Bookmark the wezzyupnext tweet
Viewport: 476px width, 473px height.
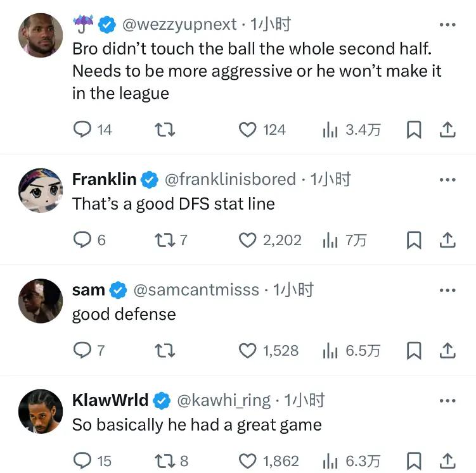(x=413, y=130)
